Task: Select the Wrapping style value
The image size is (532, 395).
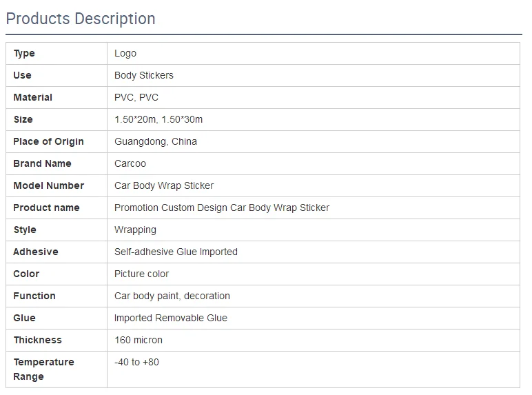Action: point(135,230)
